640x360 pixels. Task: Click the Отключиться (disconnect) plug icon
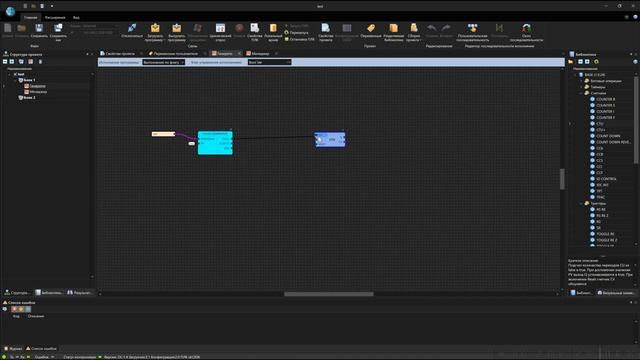(132, 28)
